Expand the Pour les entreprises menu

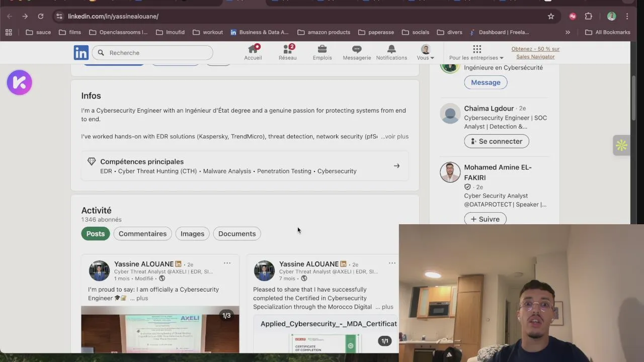point(476,52)
